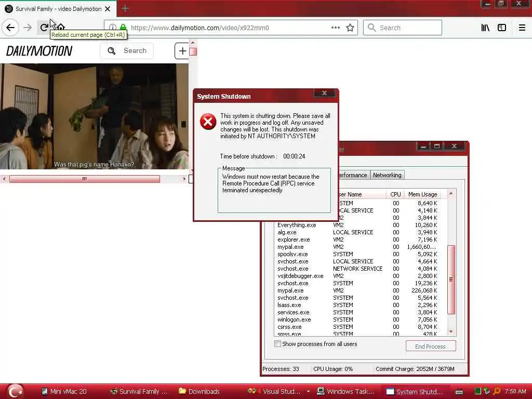
Task: Click the left arrow of horizontal scrollbar
Action: point(4,179)
